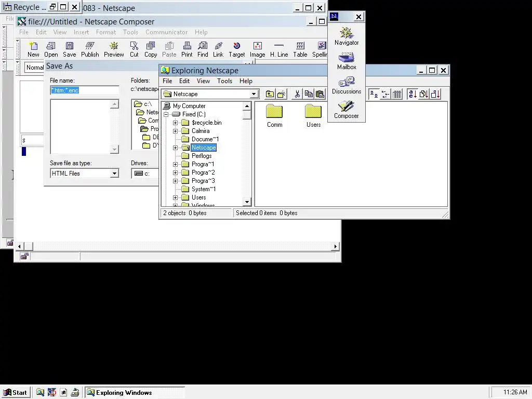532x399 pixels.
Task: Open the Save file as type dropdown
Action: click(x=114, y=174)
